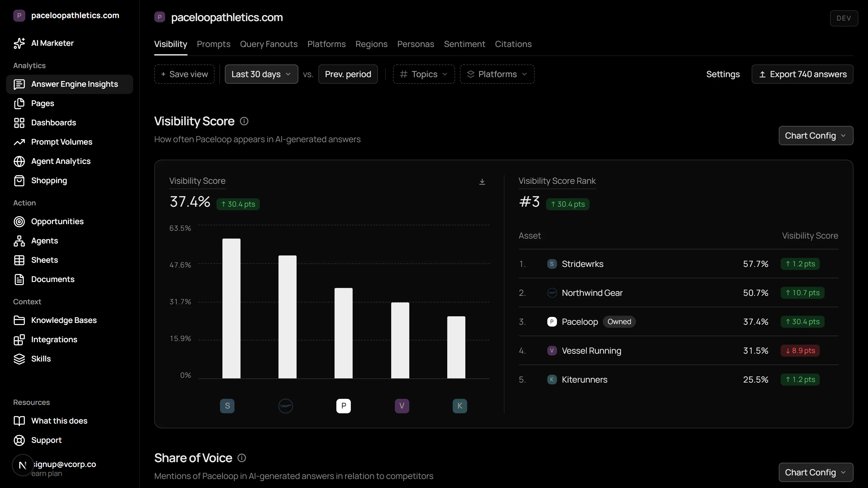Screen dimensions: 868x488
Task: Select the Paceloop bar in the chart
Action: point(343,333)
